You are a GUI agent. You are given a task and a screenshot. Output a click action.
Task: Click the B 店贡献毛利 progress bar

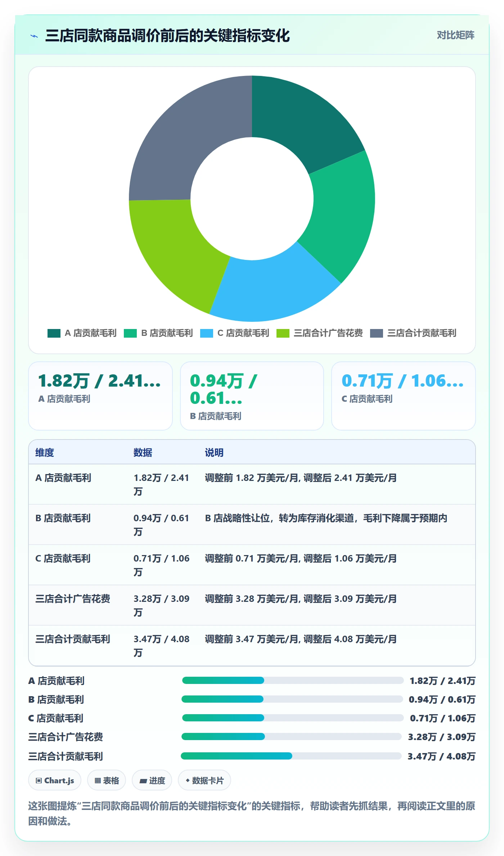292,699
